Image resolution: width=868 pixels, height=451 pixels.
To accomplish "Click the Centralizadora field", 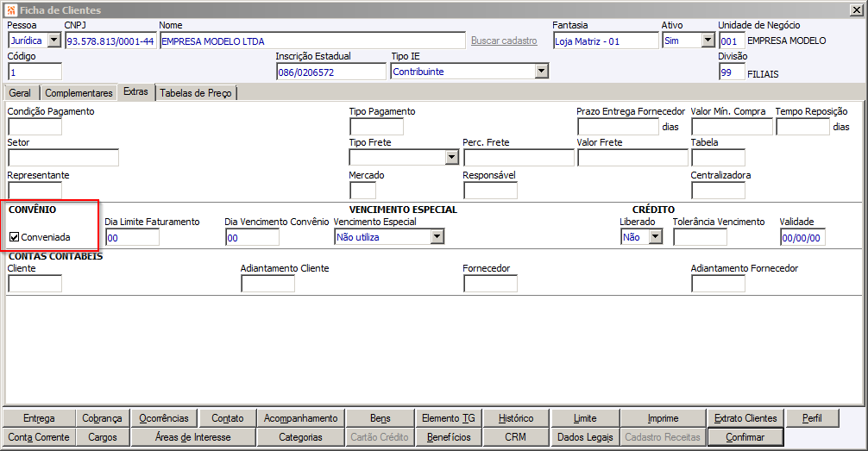I will (719, 191).
